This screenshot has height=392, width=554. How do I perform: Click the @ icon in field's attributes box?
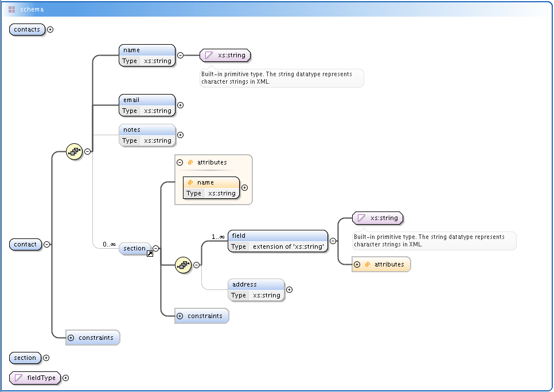tap(367, 264)
